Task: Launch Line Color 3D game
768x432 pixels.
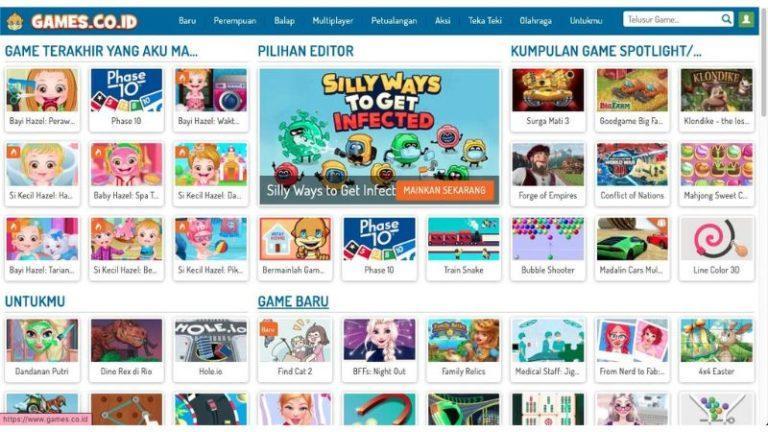Action: tap(716, 248)
